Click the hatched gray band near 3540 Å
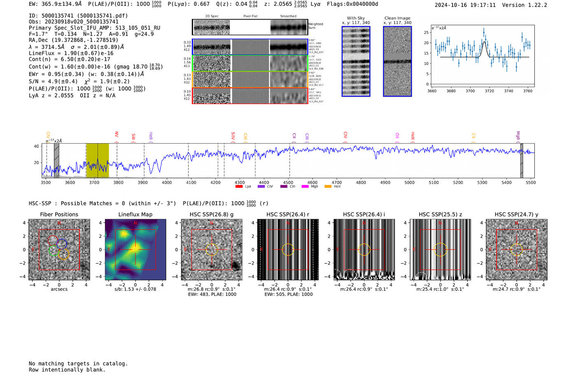Viewport: 576px width, 392px height. click(56, 160)
